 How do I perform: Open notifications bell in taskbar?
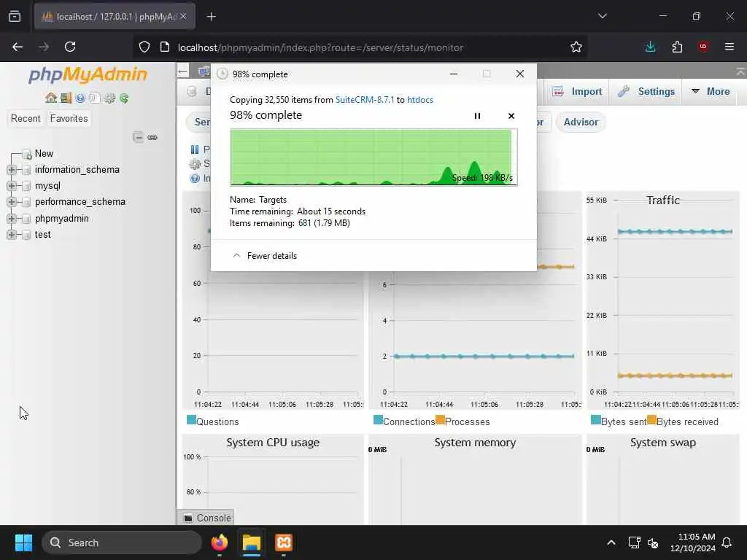pos(727,542)
